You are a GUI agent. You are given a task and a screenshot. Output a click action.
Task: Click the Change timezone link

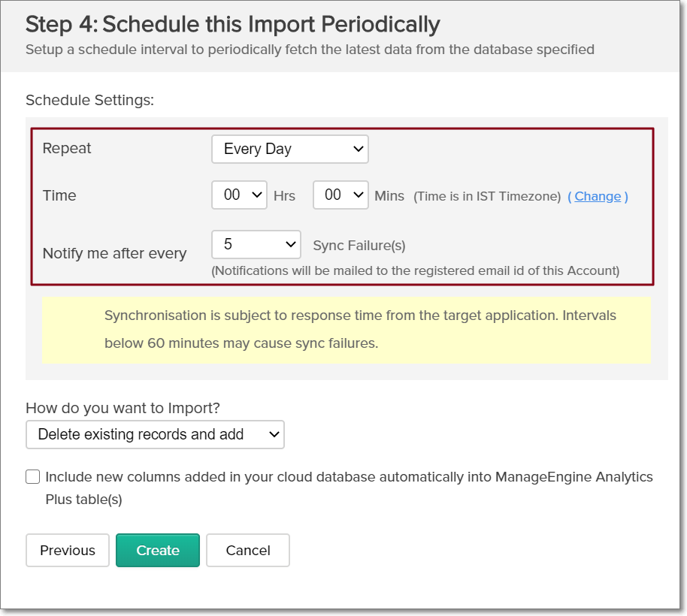tap(598, 196)
